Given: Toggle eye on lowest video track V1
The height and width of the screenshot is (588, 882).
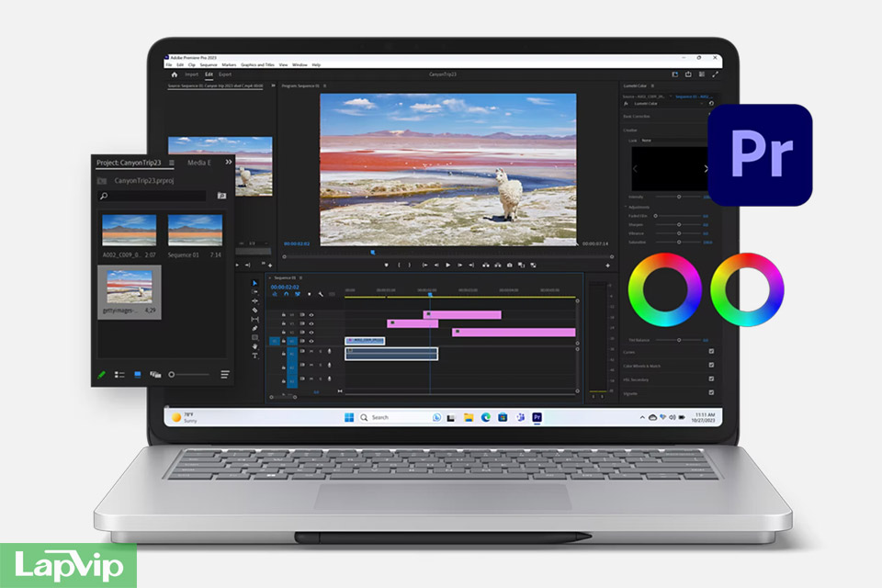Looking at the screenshot, I should [311, 341].
